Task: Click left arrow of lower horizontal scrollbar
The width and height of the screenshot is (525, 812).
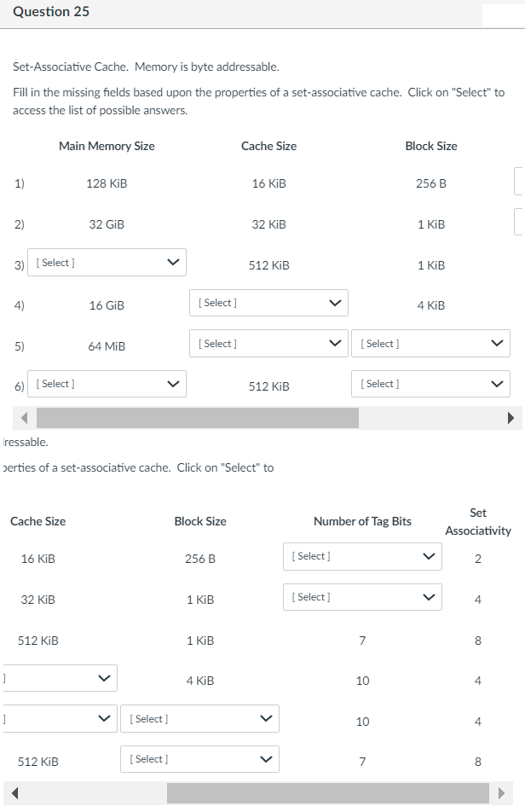Action: 15,793
